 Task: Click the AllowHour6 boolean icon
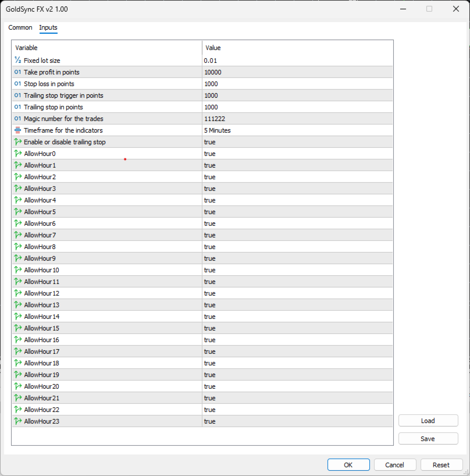click(18, 223)
